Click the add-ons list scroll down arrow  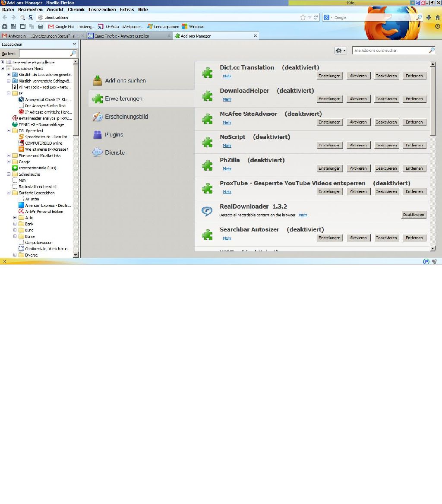click(x=433, y=248)
